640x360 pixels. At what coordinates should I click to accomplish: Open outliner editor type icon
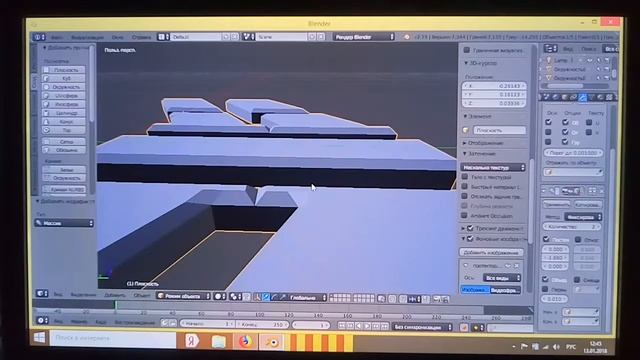[550, 49]
